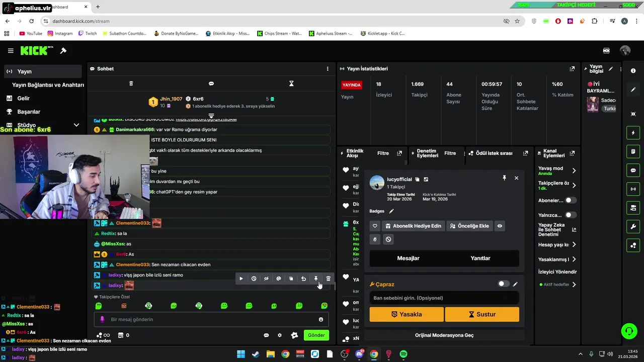Toggle eye visibility button in user card
Screen dimensions: 644x362
(x=500, y=226)
